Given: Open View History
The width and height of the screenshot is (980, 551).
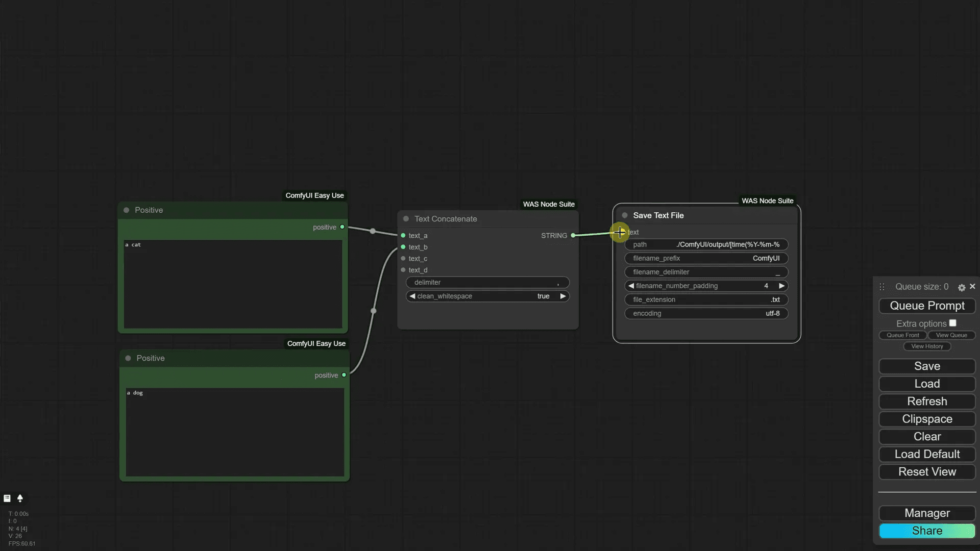Looking at the screenshot, I should point(926,346).
